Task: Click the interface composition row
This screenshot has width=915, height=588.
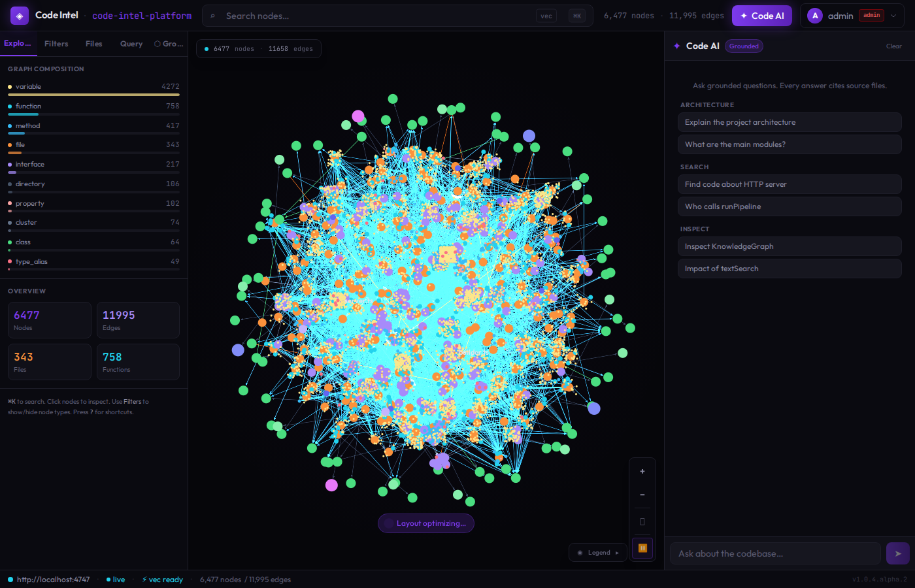Action: click(93, 166)
